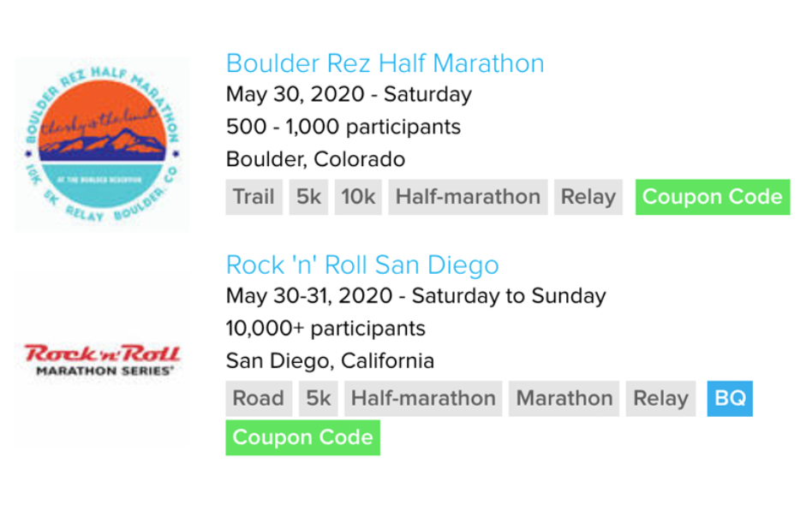Click the Rock 'n' Roll Marathon Series logo
812x511 pixels.
tap(102, 359)
